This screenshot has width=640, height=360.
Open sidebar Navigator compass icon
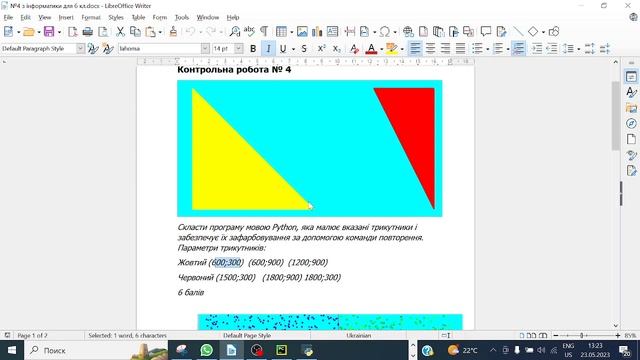coord(631,123)
